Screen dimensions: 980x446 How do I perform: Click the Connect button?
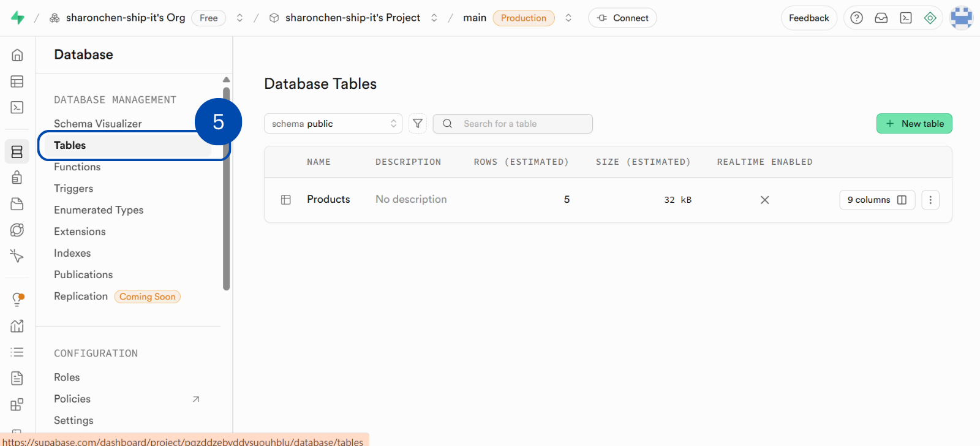tap(622, 18)
